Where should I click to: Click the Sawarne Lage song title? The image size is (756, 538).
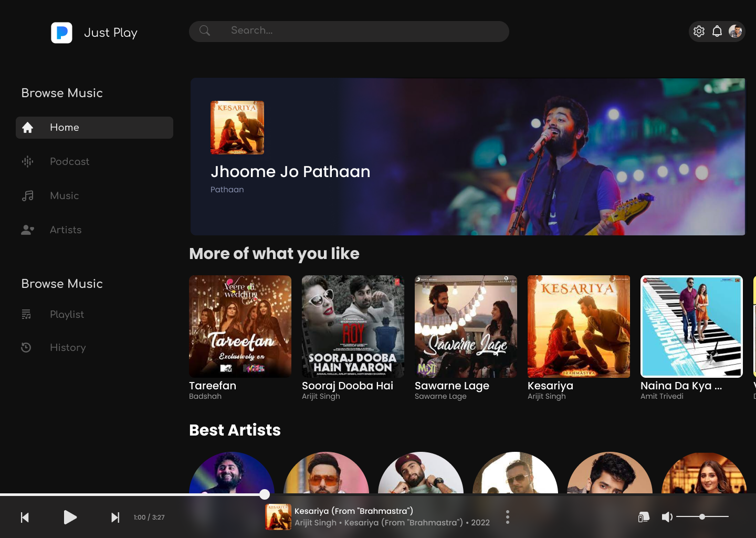coord(452,386)
